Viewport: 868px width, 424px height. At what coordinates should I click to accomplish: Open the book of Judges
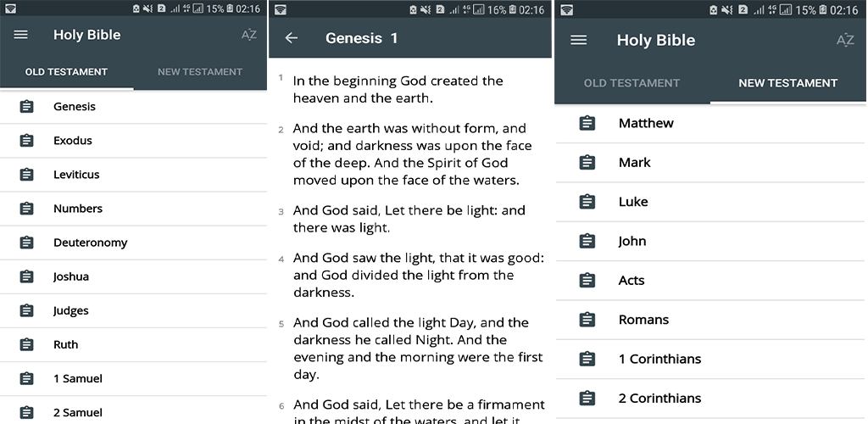(x=71, y=310)
